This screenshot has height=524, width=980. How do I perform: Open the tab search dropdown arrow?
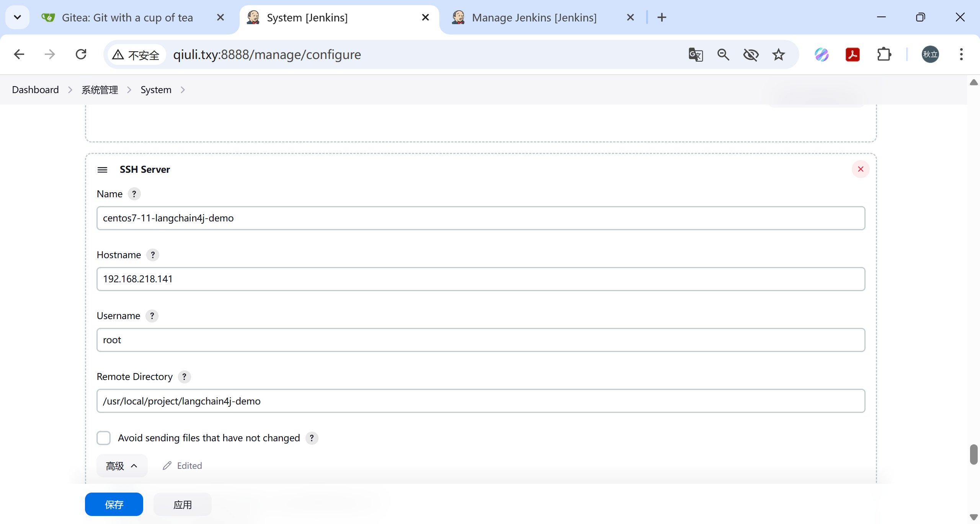tap(17, 17)
